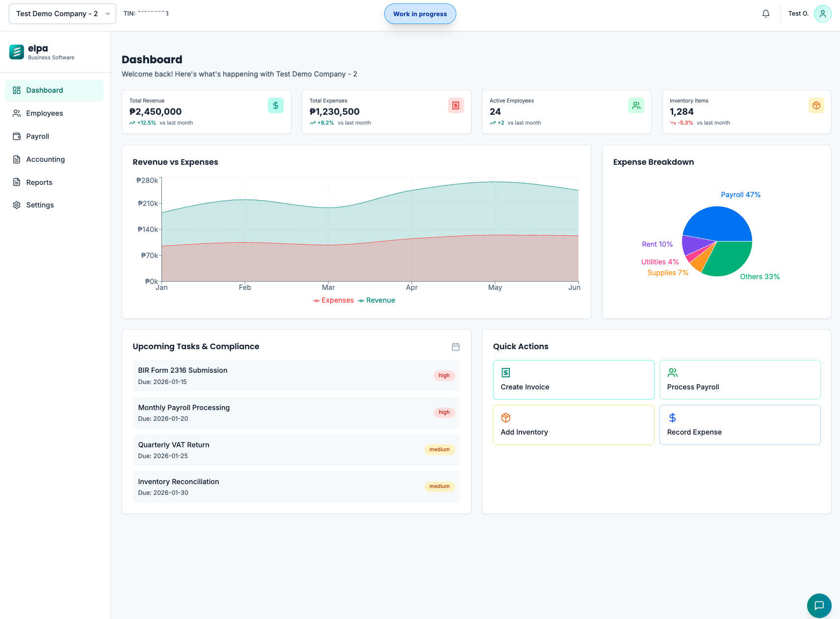Click the Create Invoice quick action
This screenshot has width=840, height=619.
point(574,380)
